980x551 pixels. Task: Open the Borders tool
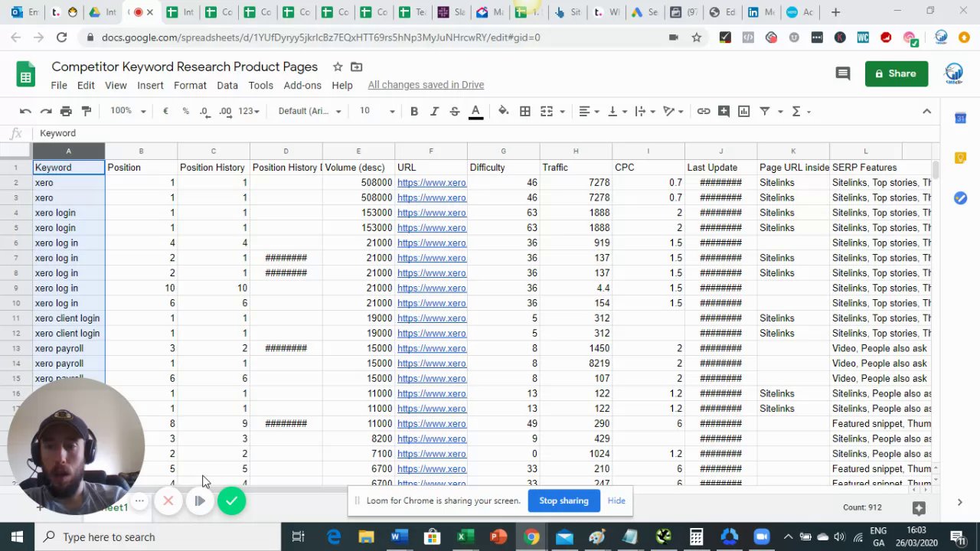pyautogui.click(x=525, y=111)
